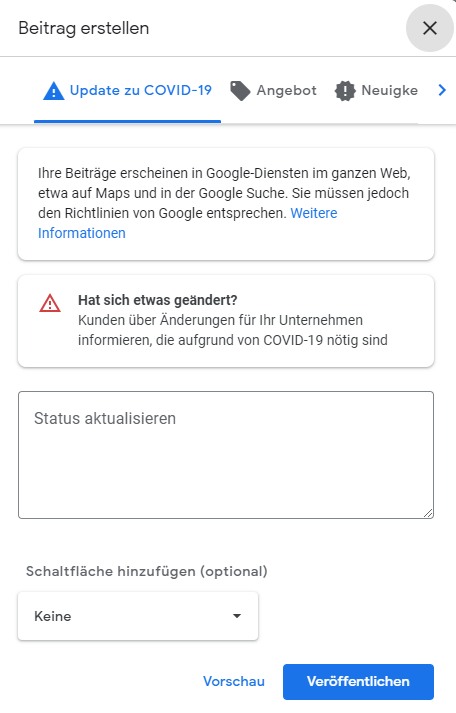Click the Beitrag erstellen dialog title
This screenshot has height=713, width=456.
click(84, 28)
